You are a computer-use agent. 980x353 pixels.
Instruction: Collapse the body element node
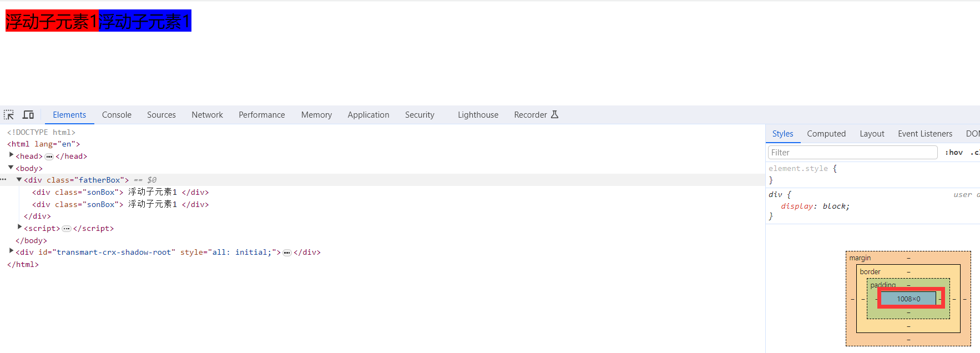[11, 168]
